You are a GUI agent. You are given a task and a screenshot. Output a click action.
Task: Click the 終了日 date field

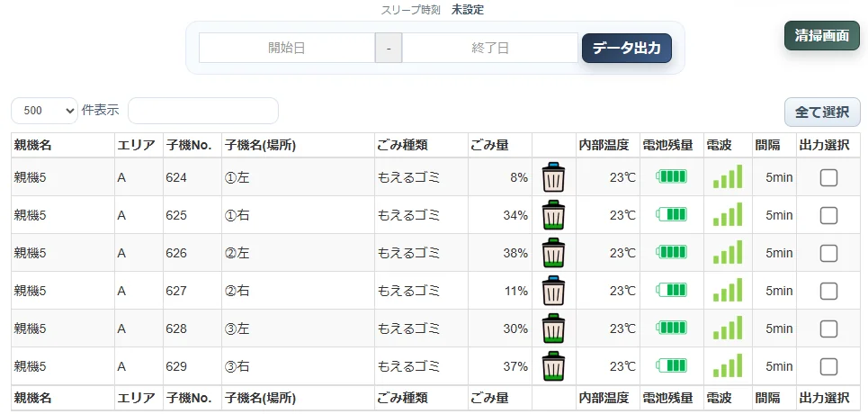(x=490, y=48)
